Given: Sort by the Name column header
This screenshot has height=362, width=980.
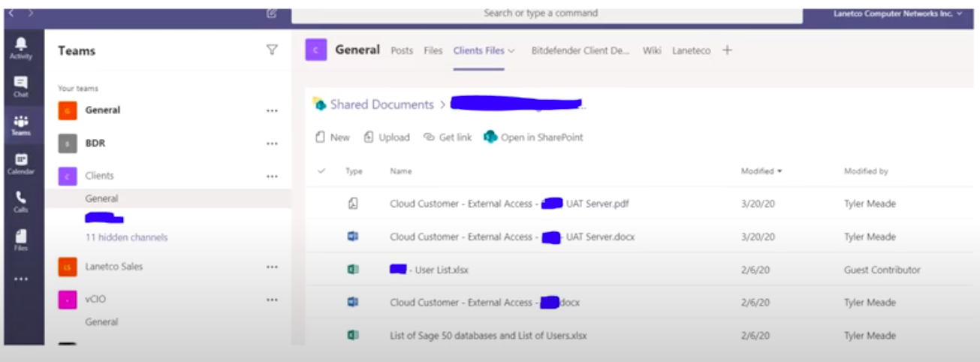Looking at the screenshot, I should point(401,171).
